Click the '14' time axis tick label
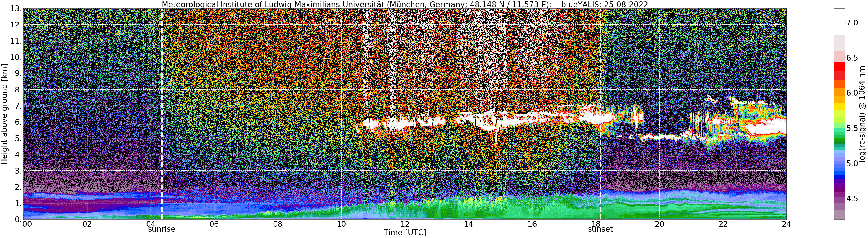The image size is (868, 238). [468, 224]
